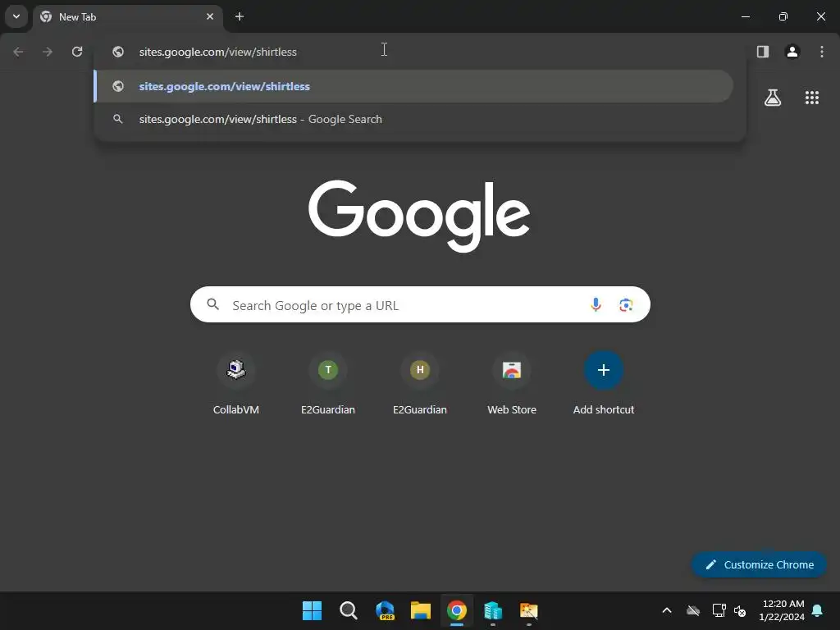
Task: Choose the Google Search suggestion for the URL
Action: (413, 119)
